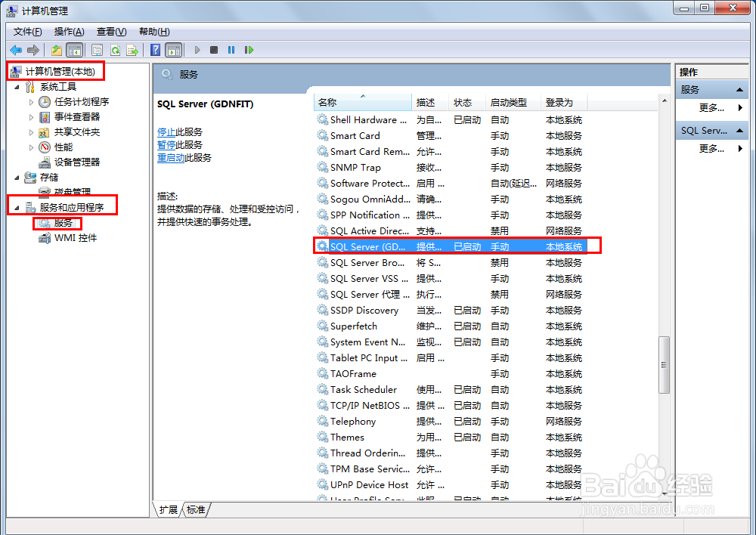Sort services by the 状态 column header

click(x=464, y=102)
